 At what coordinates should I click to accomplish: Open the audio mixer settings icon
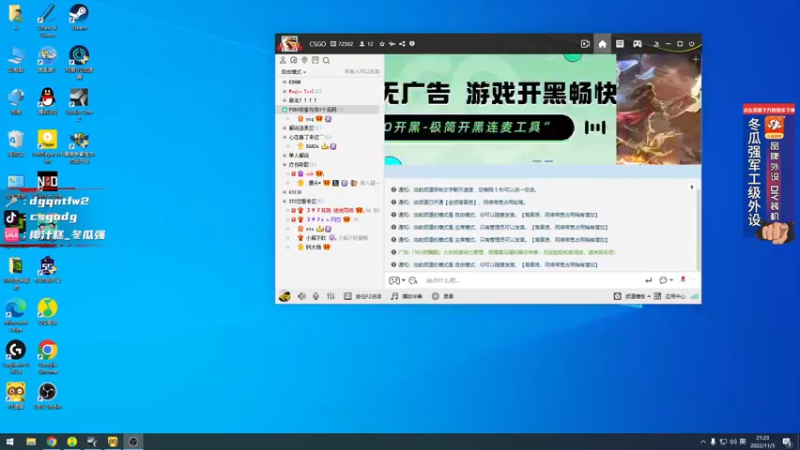pos(331,296)
